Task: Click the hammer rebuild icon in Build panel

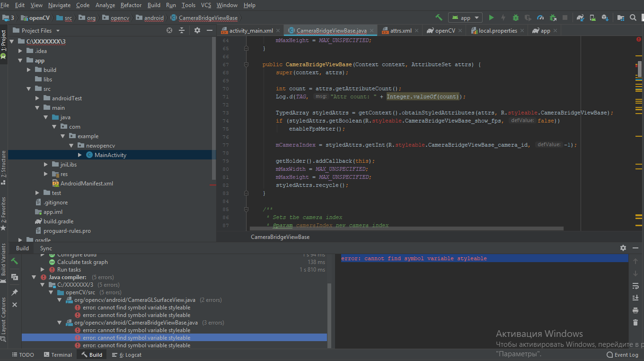Action: tap(15, 261)
